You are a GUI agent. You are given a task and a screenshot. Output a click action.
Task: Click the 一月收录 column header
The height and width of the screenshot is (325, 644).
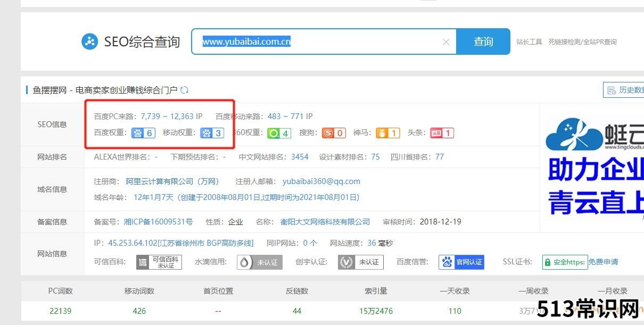pos(612,291)
